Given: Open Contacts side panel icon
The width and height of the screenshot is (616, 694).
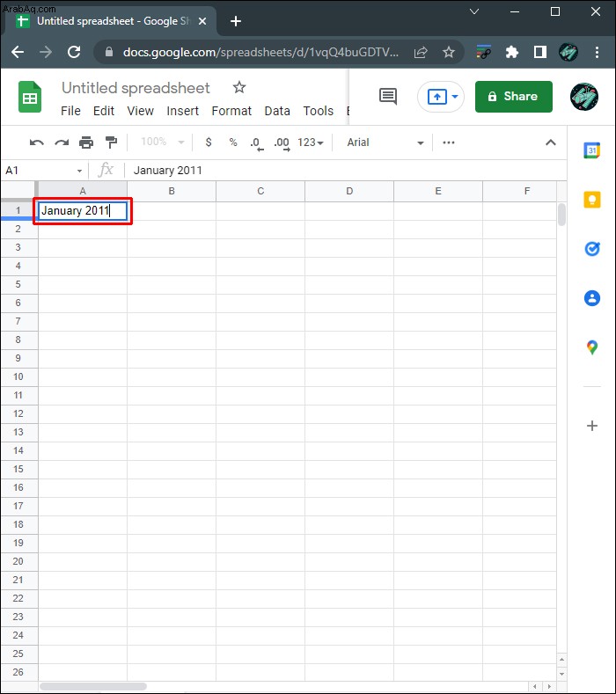Looking at the screenshot, I should coord(591,298).
